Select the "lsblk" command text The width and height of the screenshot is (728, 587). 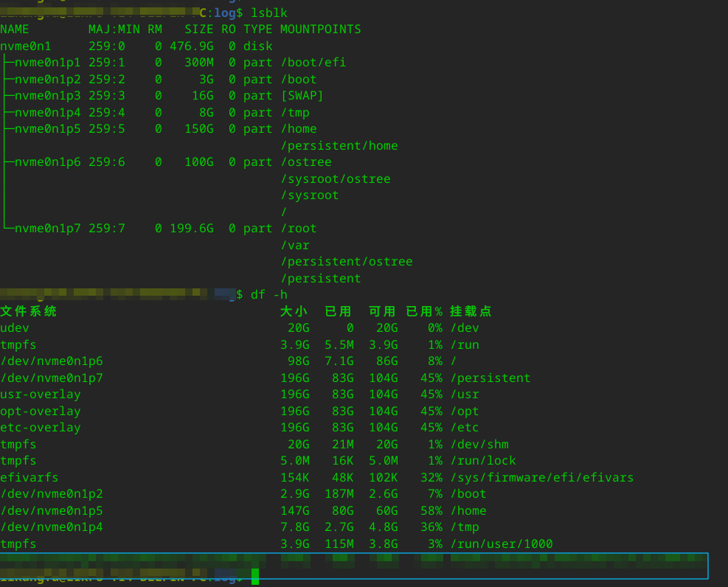tap(268, 13)
